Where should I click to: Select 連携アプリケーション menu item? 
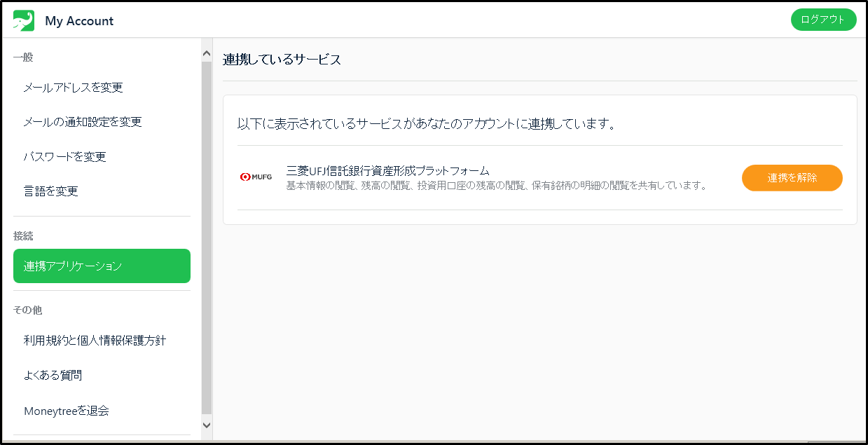[x=102, y=266]
